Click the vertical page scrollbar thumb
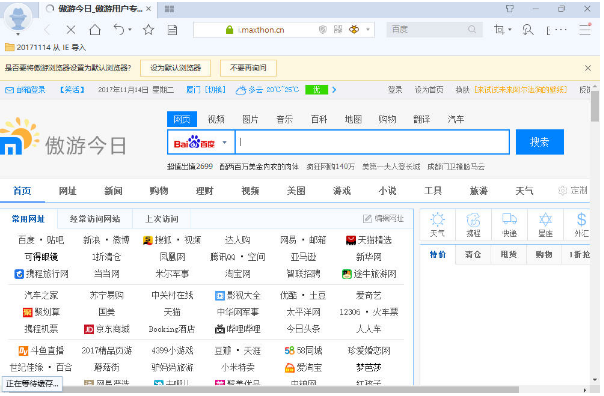This screenshot has height=396, width=604. click(x=595, y=106)
